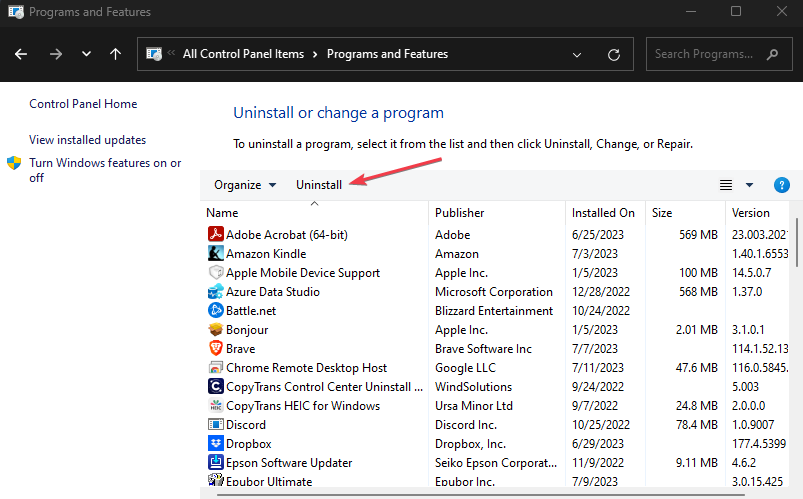This screenshot has height=499, width=803.
Task: Sort programs by Installed On column
Action: click(603, 213)
